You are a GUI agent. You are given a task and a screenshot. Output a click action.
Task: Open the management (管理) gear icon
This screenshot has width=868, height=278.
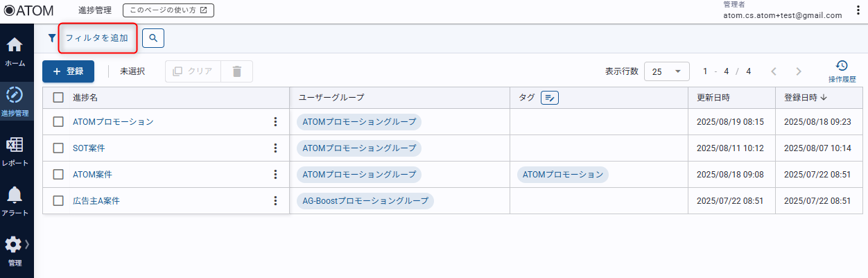pyautogui.click(x=13, y=245)
